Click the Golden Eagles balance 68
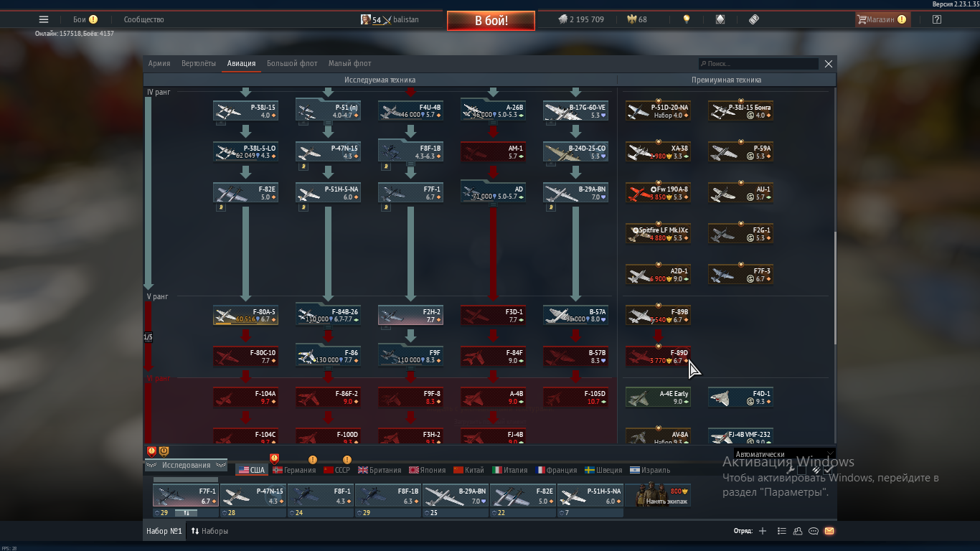 (x=637, y=19)
